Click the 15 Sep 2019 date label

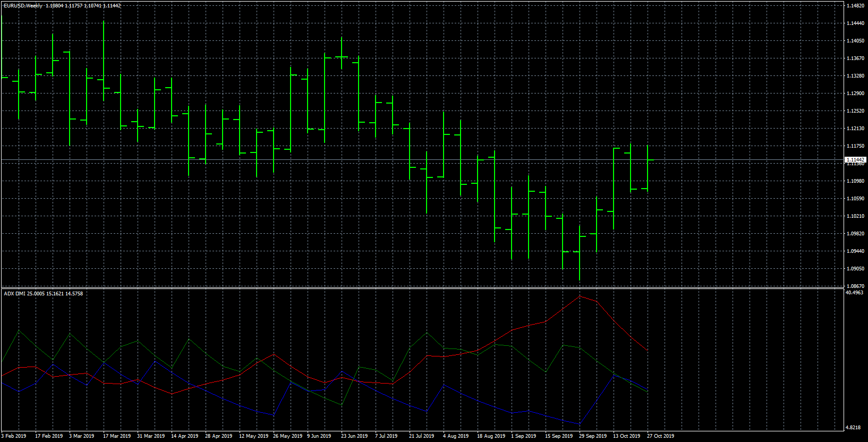pos(559,436)
